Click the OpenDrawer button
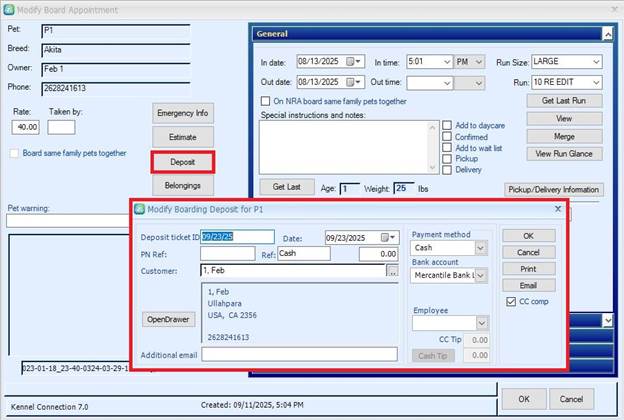The width and height of the screenshot is (624, 420). (x=169, y=319)
